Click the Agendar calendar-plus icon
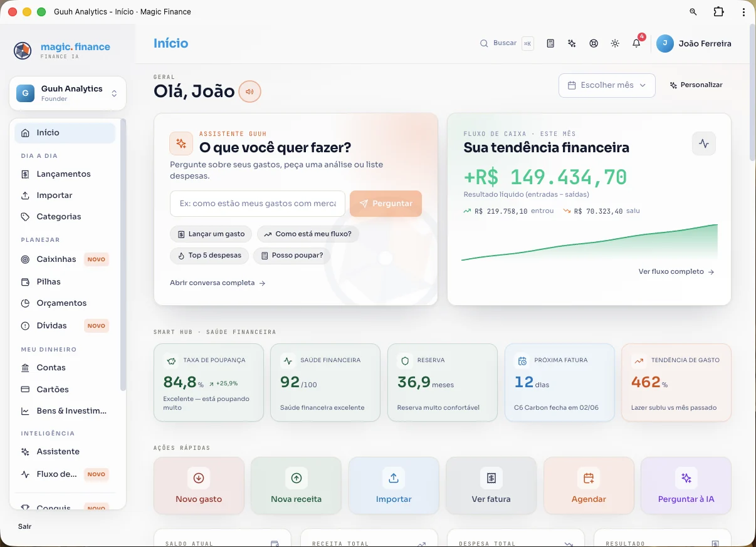The image size is (756, 547). point(589,478)
